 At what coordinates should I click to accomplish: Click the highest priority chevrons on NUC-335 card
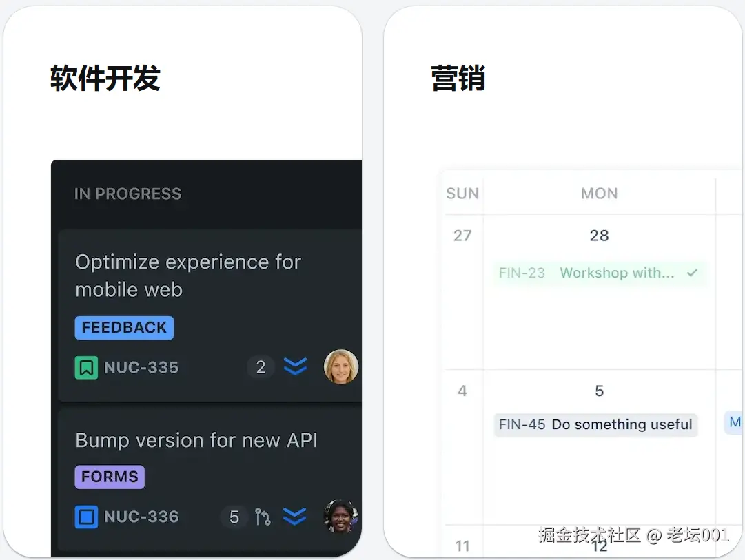(296, 366)
